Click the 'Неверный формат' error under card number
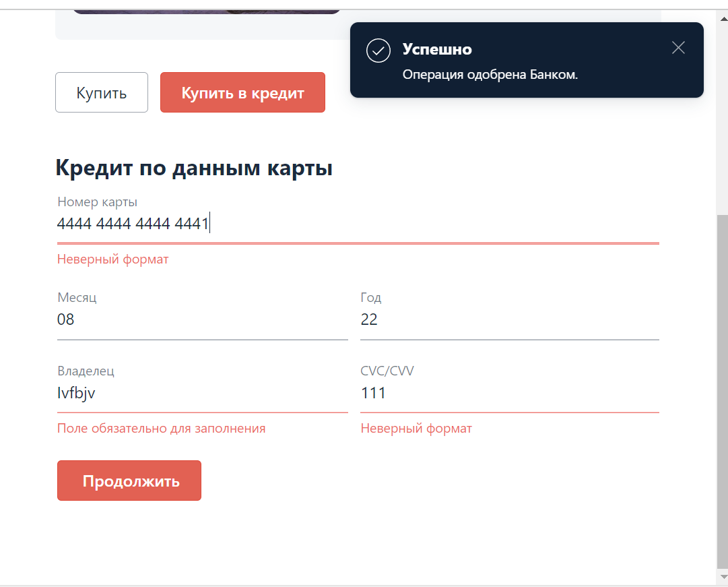This screenshot has width=728, height=587. 112,259
